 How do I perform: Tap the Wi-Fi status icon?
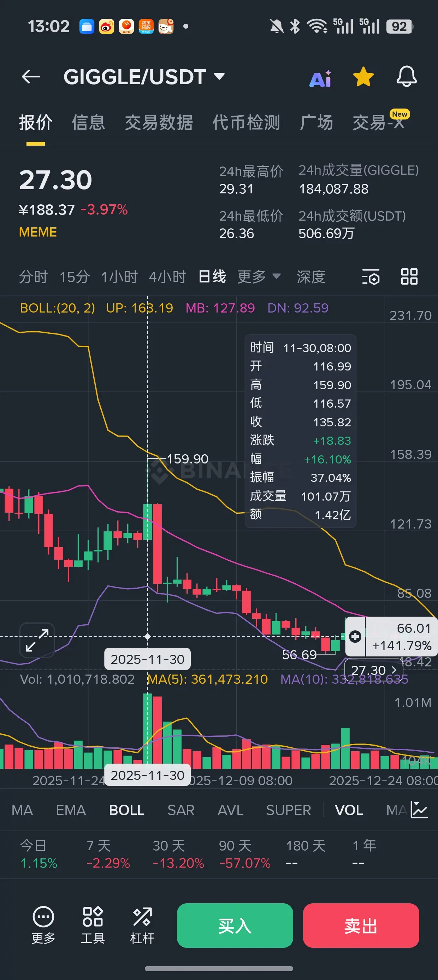click(317, 26)
